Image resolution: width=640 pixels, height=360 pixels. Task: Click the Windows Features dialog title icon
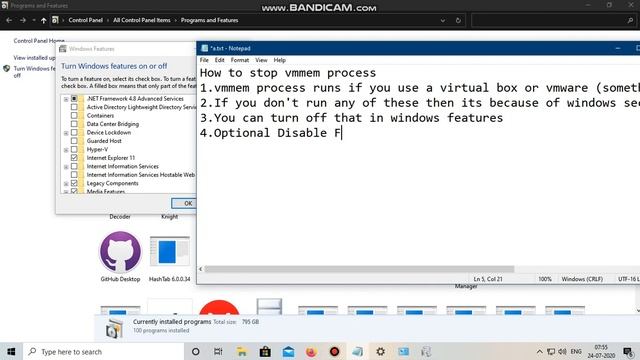click(x=62, y=49)
